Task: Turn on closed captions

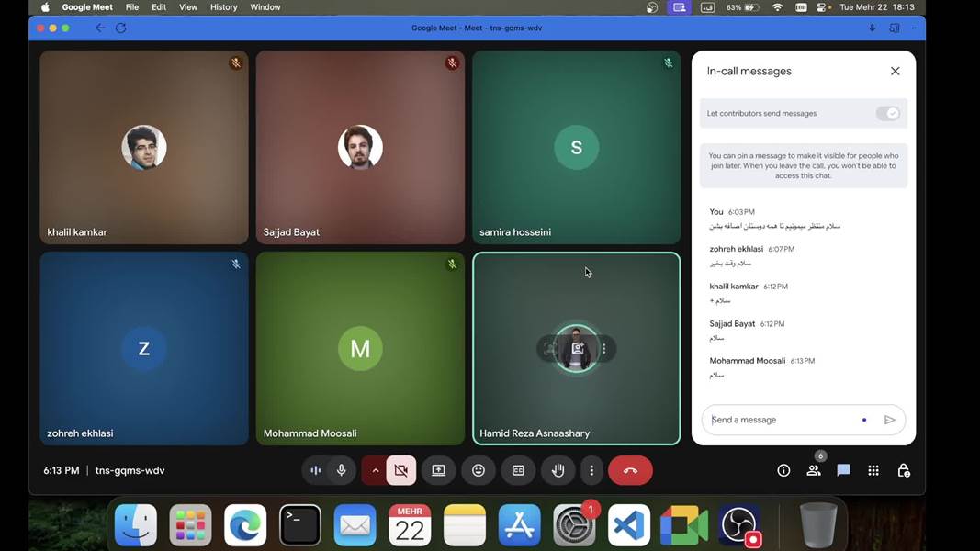Action: tap(518, 470)
